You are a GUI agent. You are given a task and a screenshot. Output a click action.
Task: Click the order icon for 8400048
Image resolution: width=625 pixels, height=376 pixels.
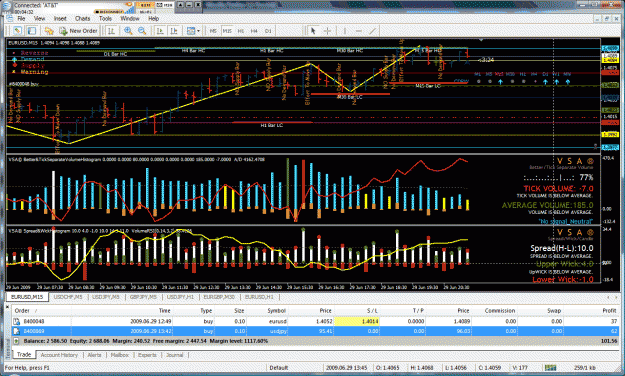pyautogui.click(x=17, y=321)
